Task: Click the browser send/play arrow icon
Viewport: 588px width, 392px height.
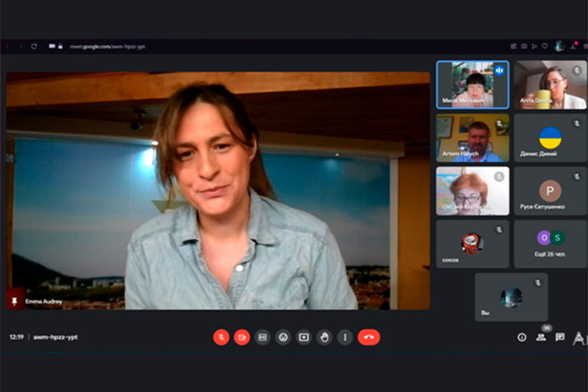Action: [534, 46]
